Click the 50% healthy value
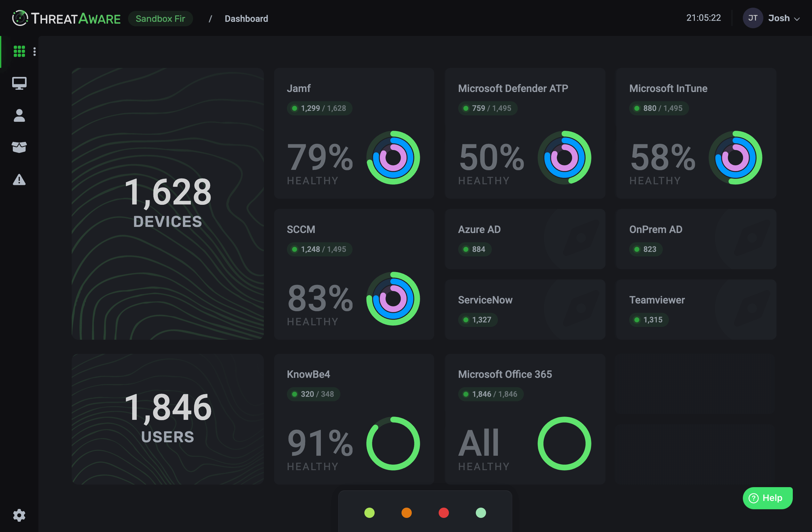This screenshot has width=812, height=532. (x=491, y=157)
